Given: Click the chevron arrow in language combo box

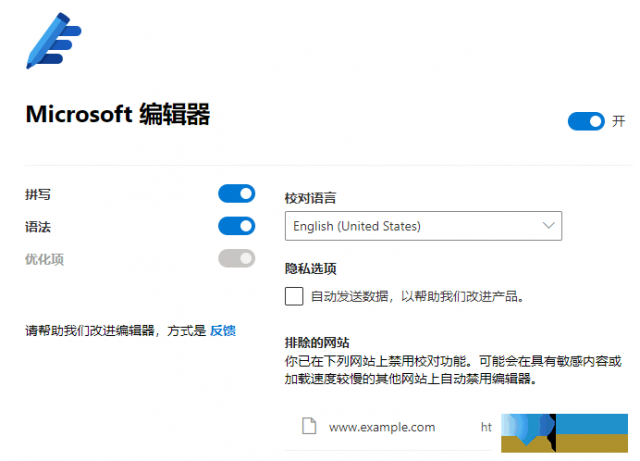Looking at the screenshot, I should [549, 225].
